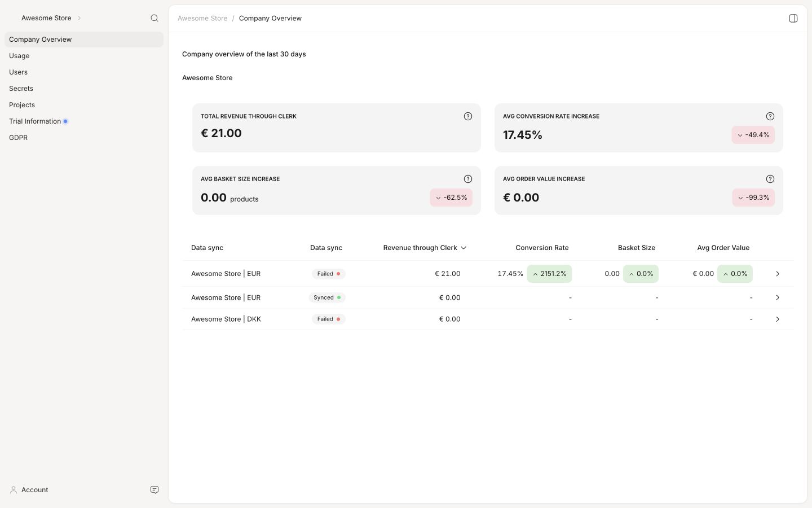Click the Synced status badge
Image resolution: width=812 pixels, height=508 pixels.
327,297
